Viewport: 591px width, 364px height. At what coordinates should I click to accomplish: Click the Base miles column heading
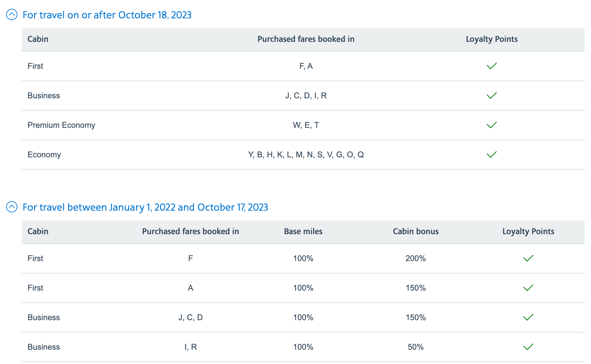pyautogui.click(x=303, y=232)
